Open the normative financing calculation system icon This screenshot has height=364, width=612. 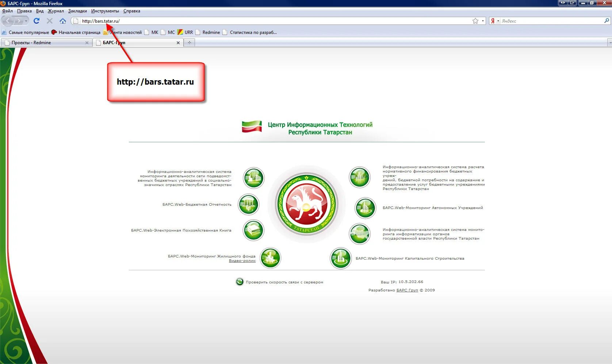[x=360, y=177]
